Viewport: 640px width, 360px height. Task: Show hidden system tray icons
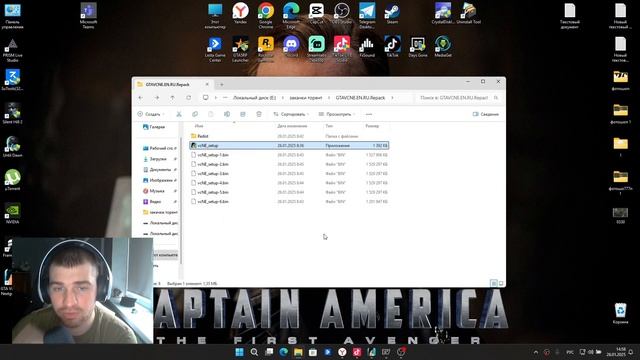(x=536, y=352)
